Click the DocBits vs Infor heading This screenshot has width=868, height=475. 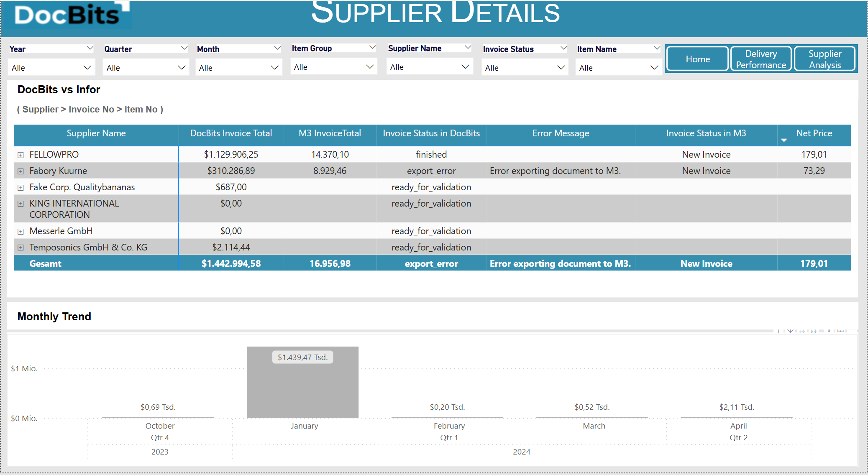pos(59,89)
